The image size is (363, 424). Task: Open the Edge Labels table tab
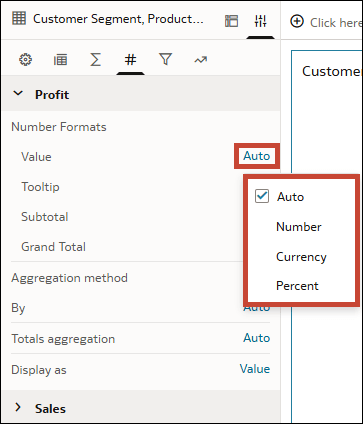click(x=60, y=60)
